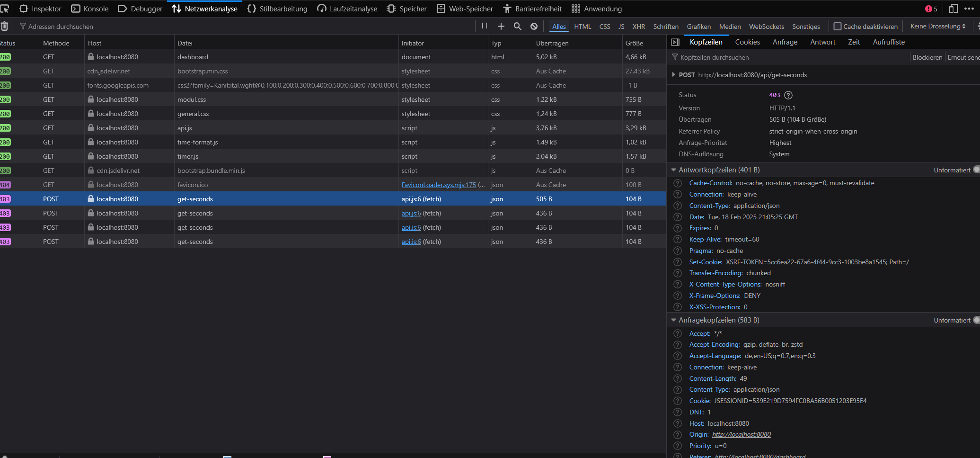Open the Laufzeitanalyse tab
This screenshot has width=980, height=458.
(347, 9)
